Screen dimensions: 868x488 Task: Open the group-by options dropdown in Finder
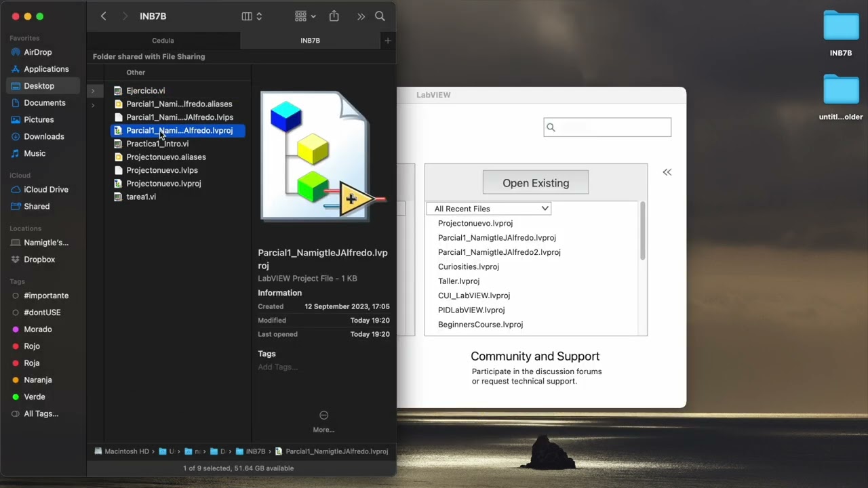[x=305, y=16]
